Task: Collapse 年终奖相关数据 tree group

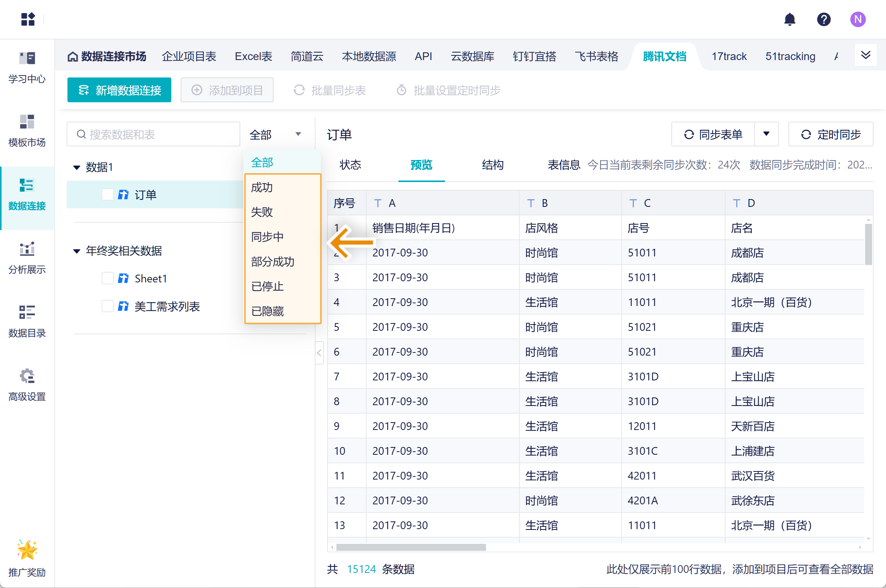Action: point(77,251)
